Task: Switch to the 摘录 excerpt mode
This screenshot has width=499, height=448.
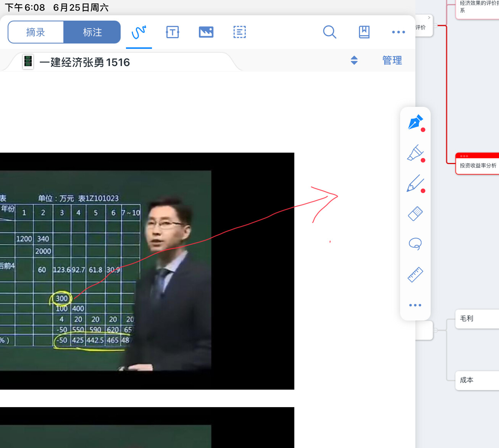Action: (36, 32)
